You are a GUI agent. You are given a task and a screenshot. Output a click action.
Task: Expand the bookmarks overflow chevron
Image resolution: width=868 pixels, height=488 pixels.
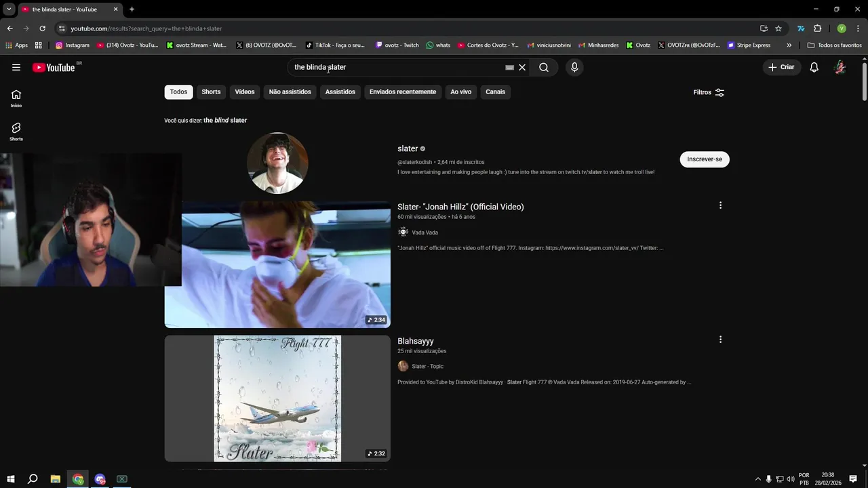pyautogui.click(x=789, y=45)
